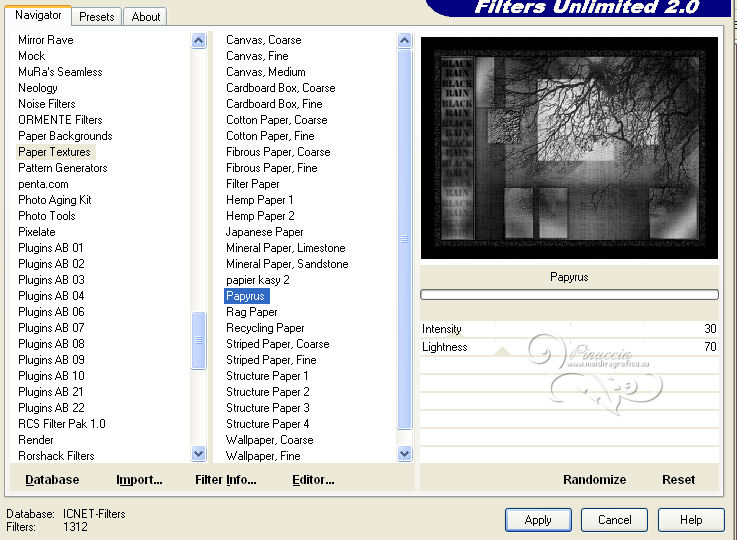Open the Presets tab
737x540 pixels.
(x=96, y=17)
